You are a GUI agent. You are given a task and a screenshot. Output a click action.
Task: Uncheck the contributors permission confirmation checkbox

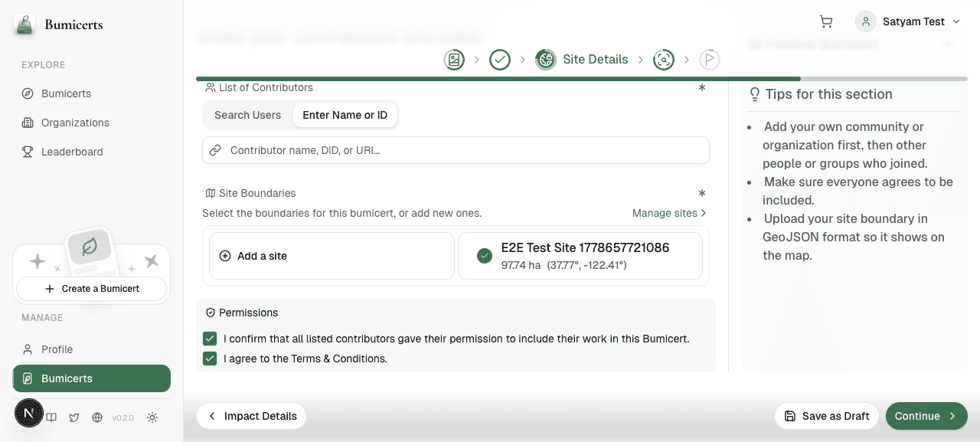pyautogui.click(x=210, y=339)
